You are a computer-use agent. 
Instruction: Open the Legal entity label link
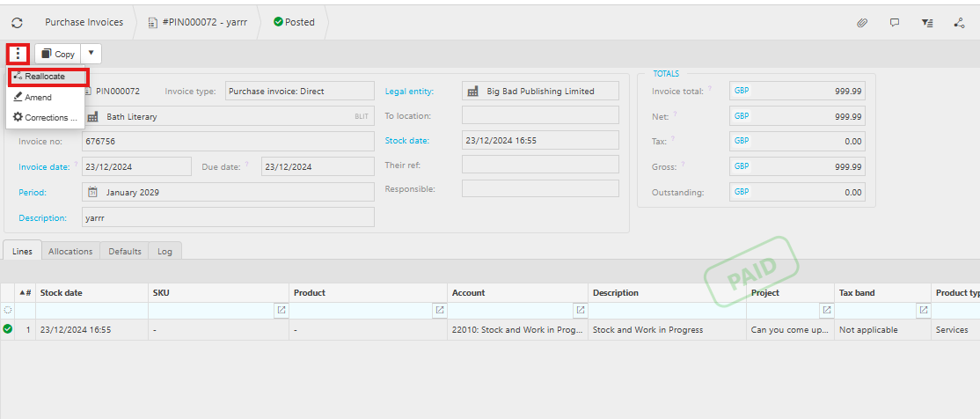pos(409,92)
